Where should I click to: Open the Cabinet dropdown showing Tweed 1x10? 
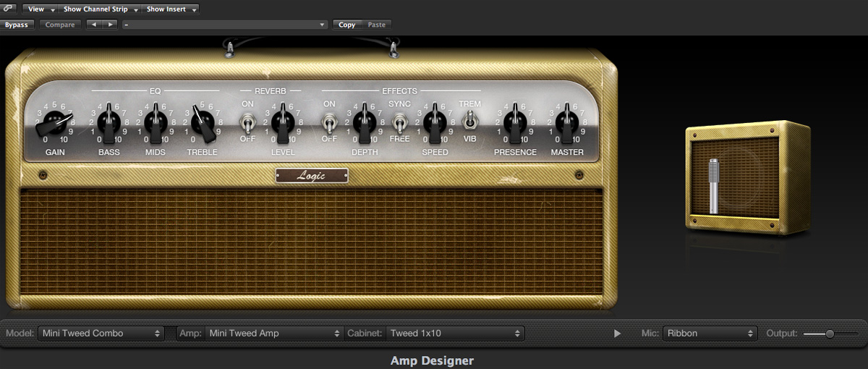(x=454, y=334)
